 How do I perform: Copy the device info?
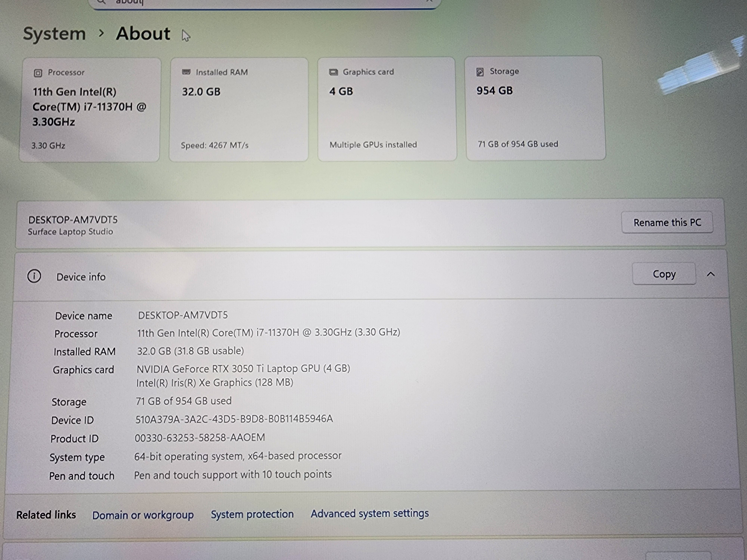coord(664,274)
